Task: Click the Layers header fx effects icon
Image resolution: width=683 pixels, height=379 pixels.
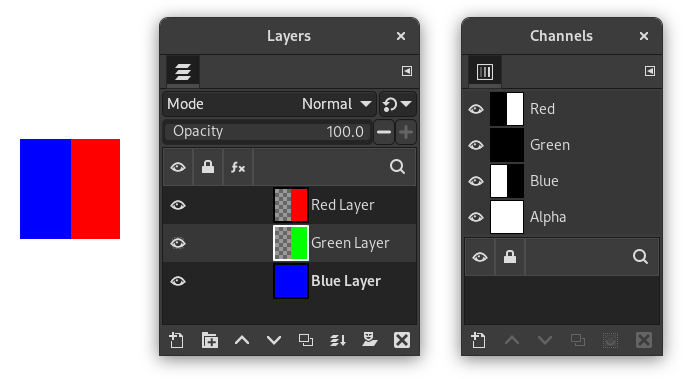Action: (x=238, y=167)
